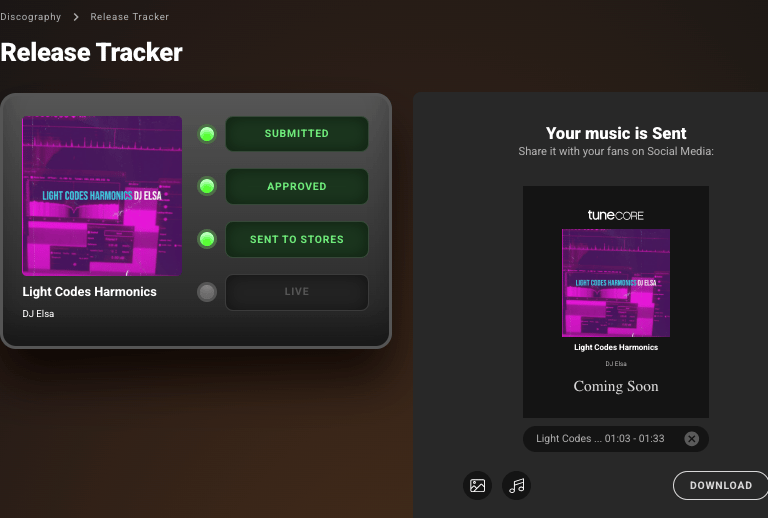Click the DJ Elsa artist name in tracker card
Image resolution: width=768 pixels, height=518 pixels.
point(38,314)
